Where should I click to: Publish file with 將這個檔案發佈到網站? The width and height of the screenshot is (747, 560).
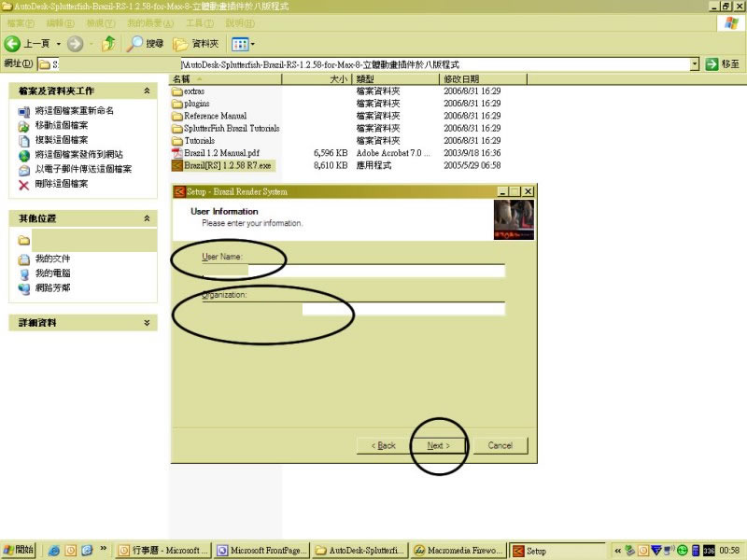pos(78,154)
